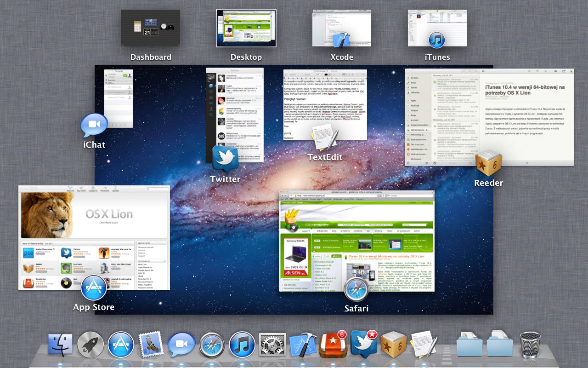The image size is (588, 368).
Task: Select the TextEdit document window
Action: [325, 105]
